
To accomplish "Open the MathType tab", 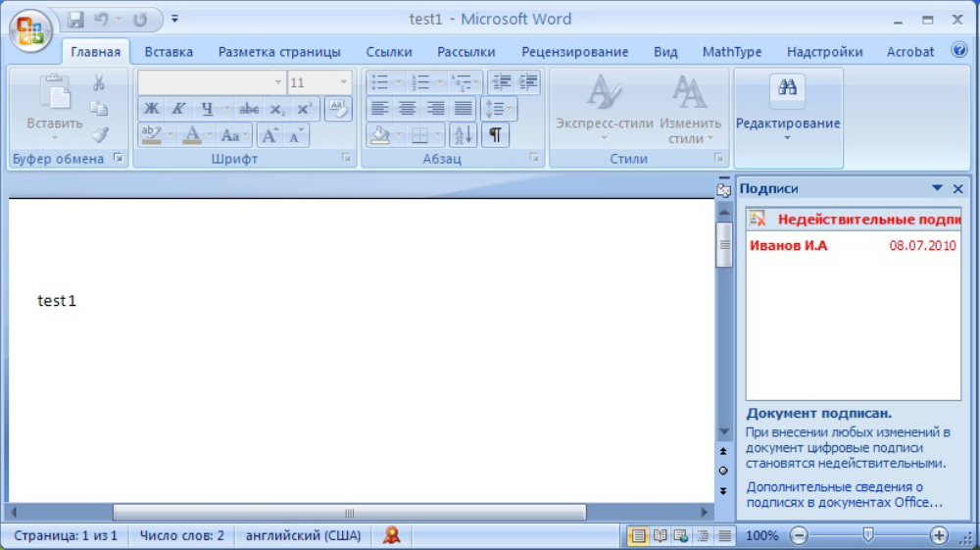I will click(732, 52).
